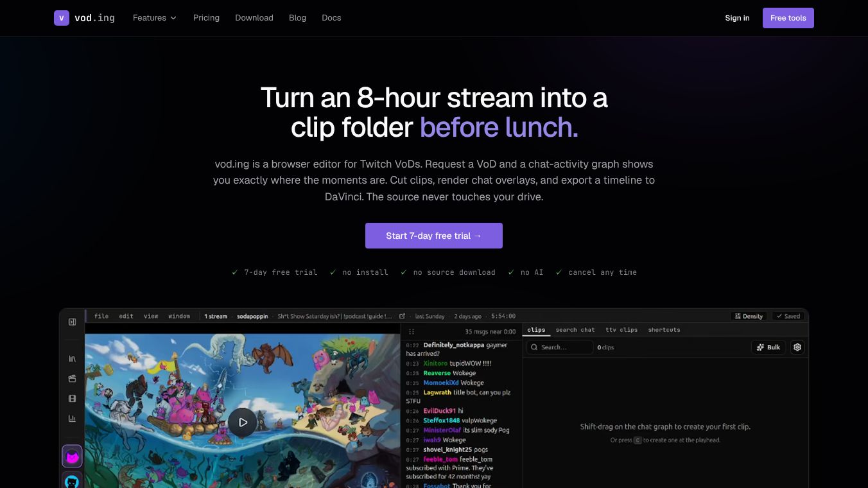Select the clapperboard icon in the editor sidebar
868x488 pixels.
coord(72,379)
